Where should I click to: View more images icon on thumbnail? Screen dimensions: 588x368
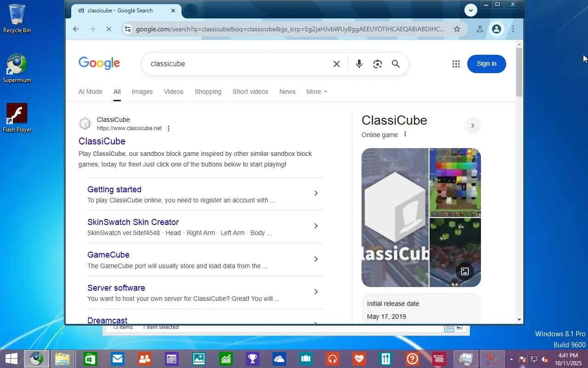(x=465, y=271)
